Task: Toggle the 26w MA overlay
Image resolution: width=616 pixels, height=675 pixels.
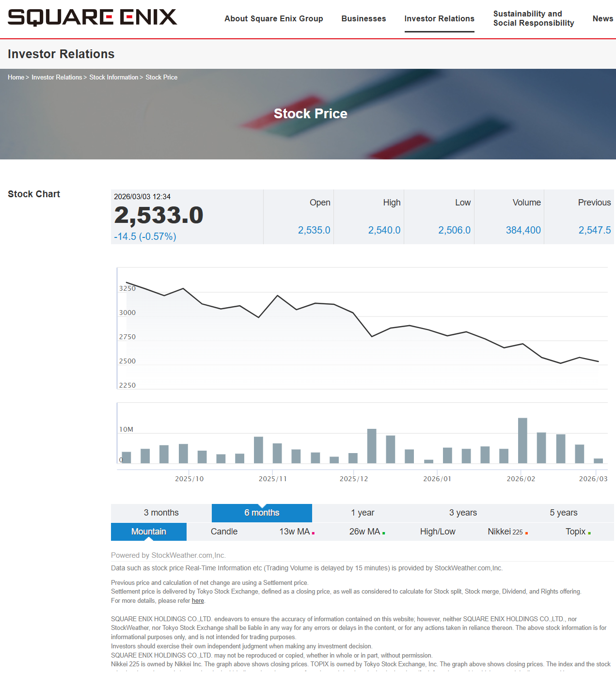Action: [367, 532]
